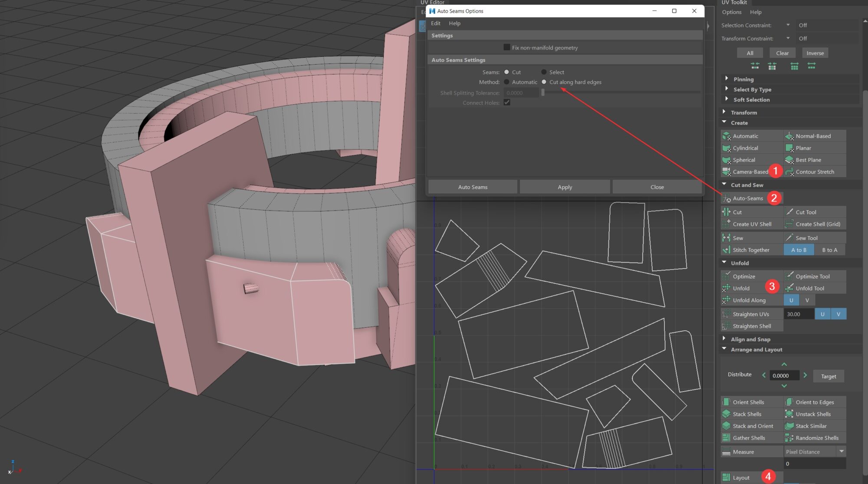Click the Inverse selection button
Screen dimensions: 868x484
tap(815, 53)
